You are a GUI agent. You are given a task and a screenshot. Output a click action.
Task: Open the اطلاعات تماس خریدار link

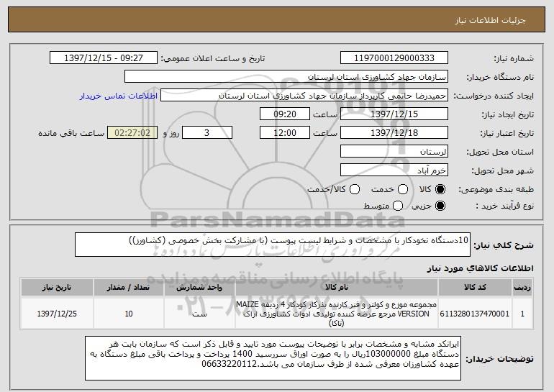pos(119,96)
